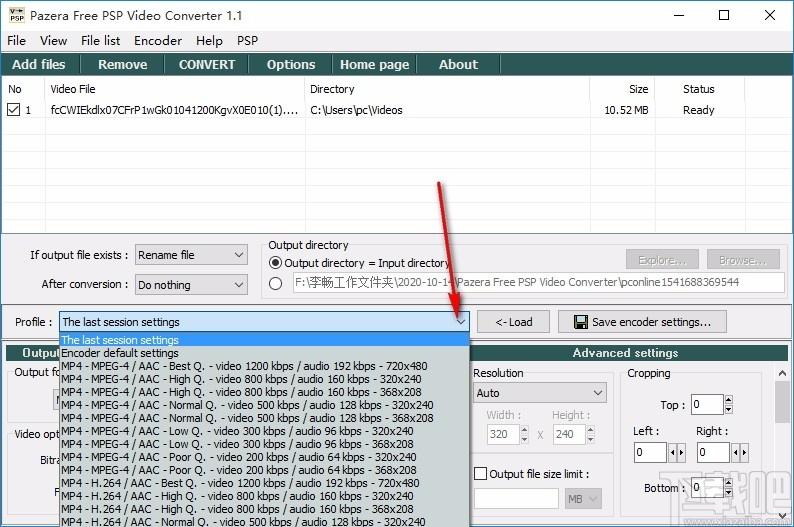Open the File menu
The width and height of the screenshot is (794, 527).
click(x=16, y=40)
